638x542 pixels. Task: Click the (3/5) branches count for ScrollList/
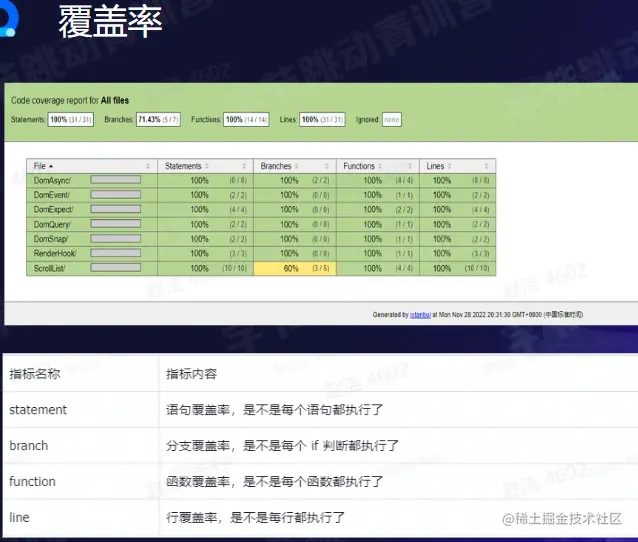[321, 269]
